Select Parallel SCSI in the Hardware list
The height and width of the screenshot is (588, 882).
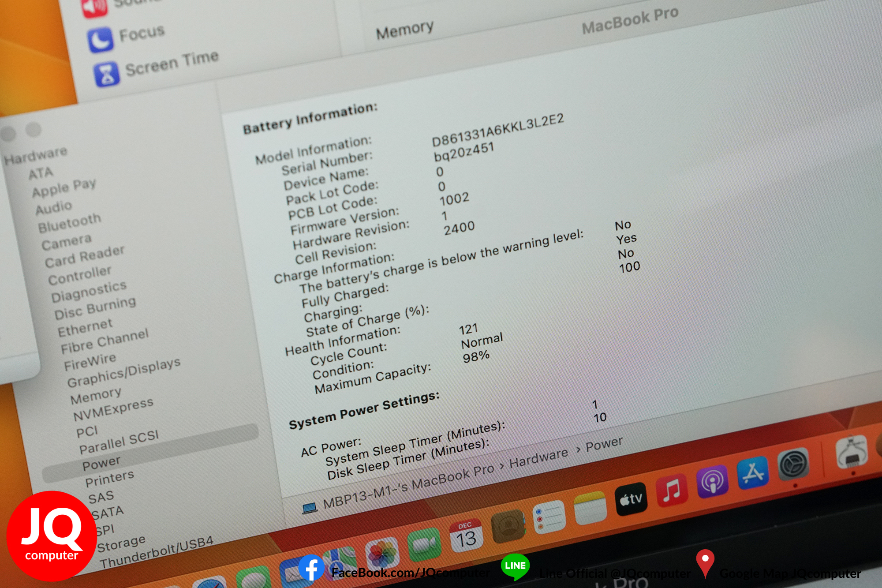(119, 442)
